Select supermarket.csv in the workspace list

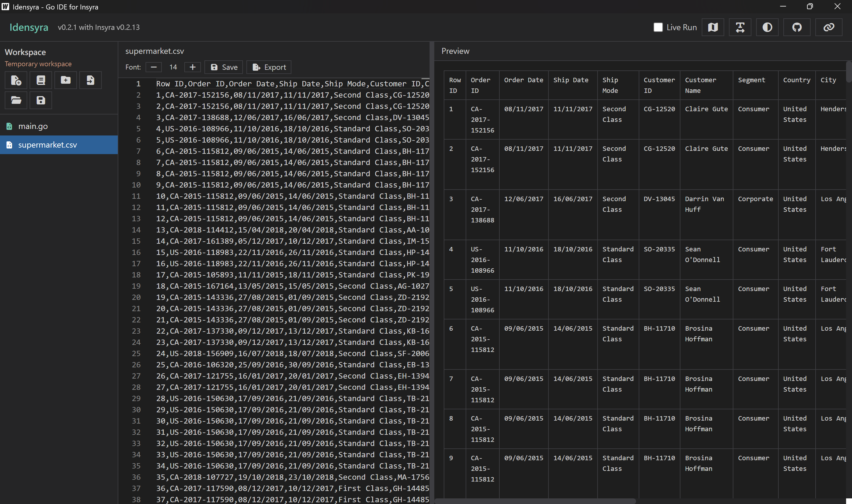click(48, 145)
